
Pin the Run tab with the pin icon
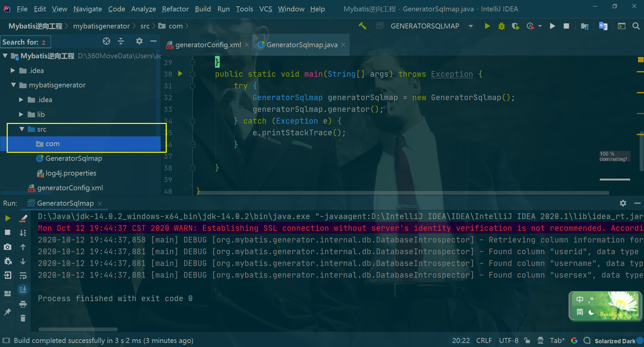pyautogui.click(x=7, y=312)
